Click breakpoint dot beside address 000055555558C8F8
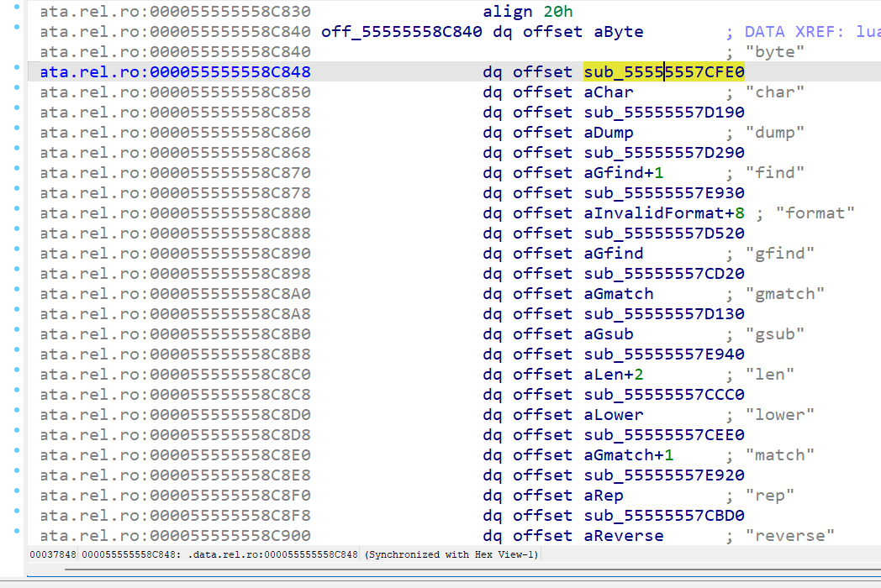881x588 pixels. pos(18,512)
